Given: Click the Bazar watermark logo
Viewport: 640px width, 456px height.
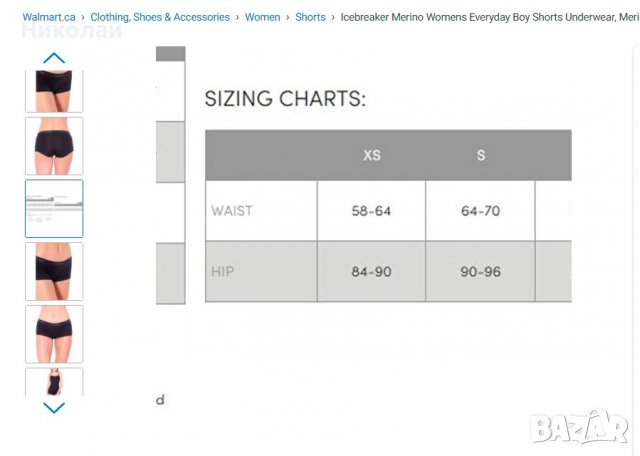Looking at the screenshot, I should (x=582, y=427).
